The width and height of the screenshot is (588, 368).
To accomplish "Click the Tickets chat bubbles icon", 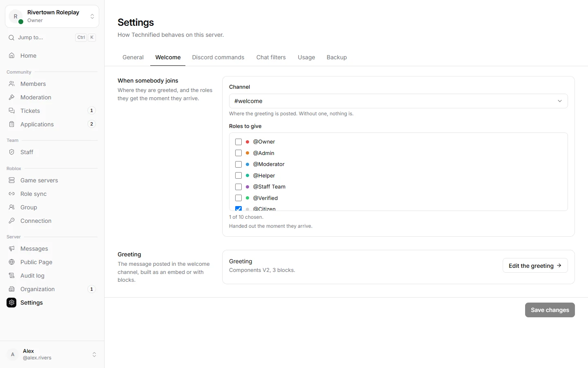I will click(x=12, y=111).
